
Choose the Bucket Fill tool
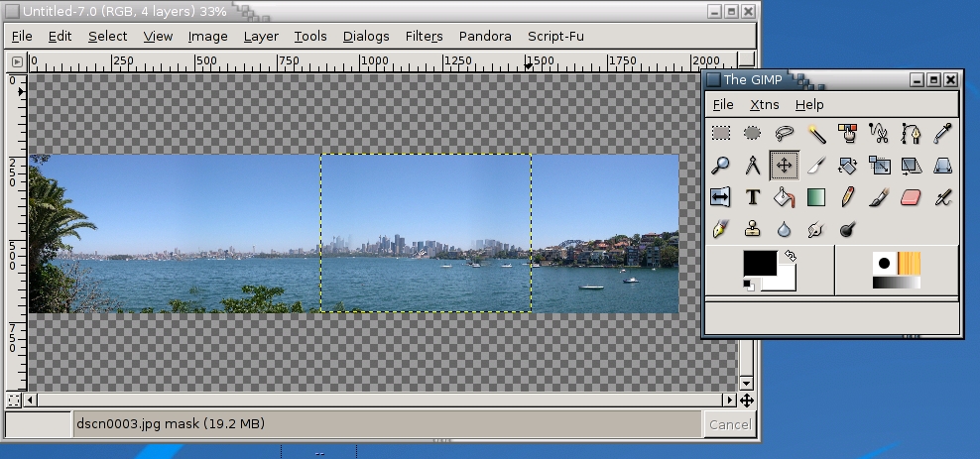(x=785, y=197)
